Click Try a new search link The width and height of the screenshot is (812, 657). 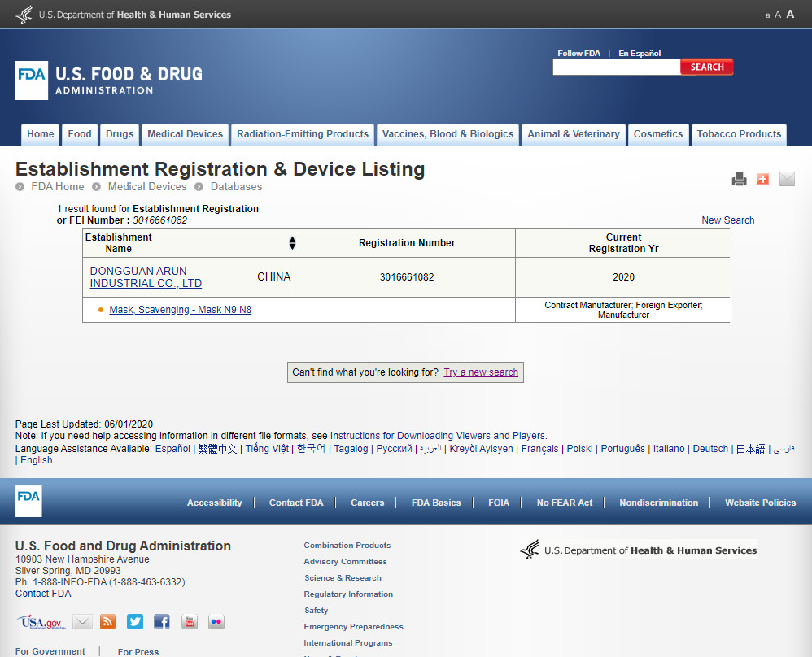pyautogui.click(x=481, y=372)
